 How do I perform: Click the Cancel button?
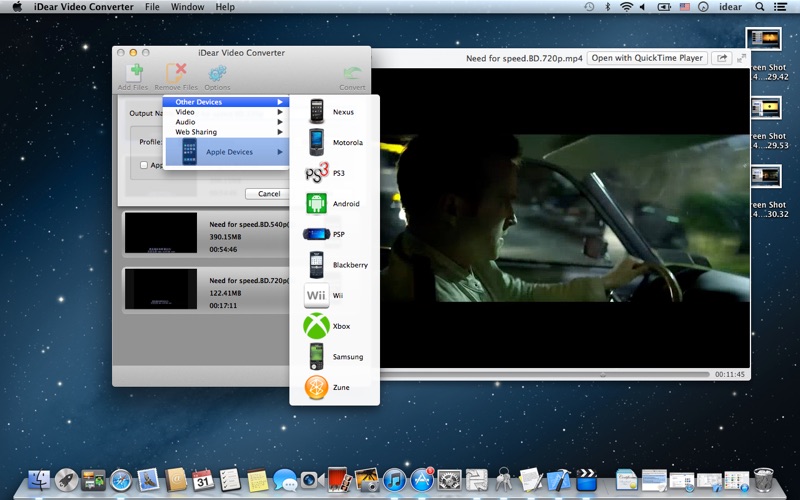268,193
